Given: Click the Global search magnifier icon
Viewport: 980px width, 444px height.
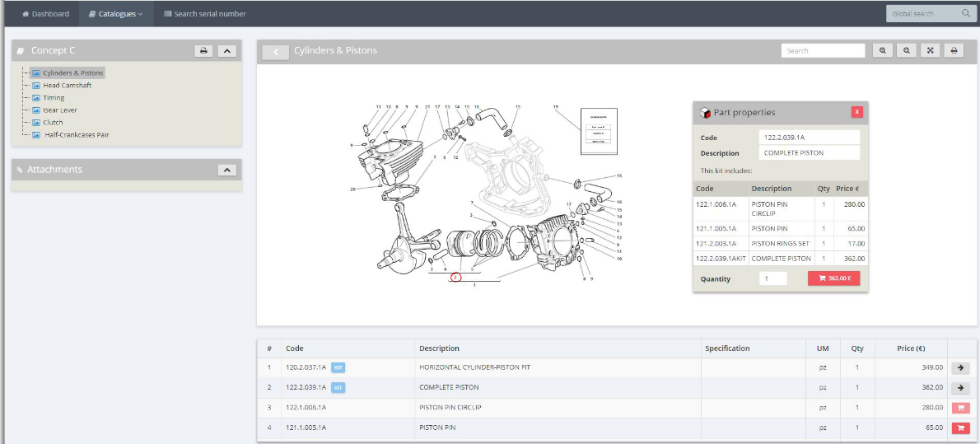Looking at the screenshot, I should coord(966,14).
